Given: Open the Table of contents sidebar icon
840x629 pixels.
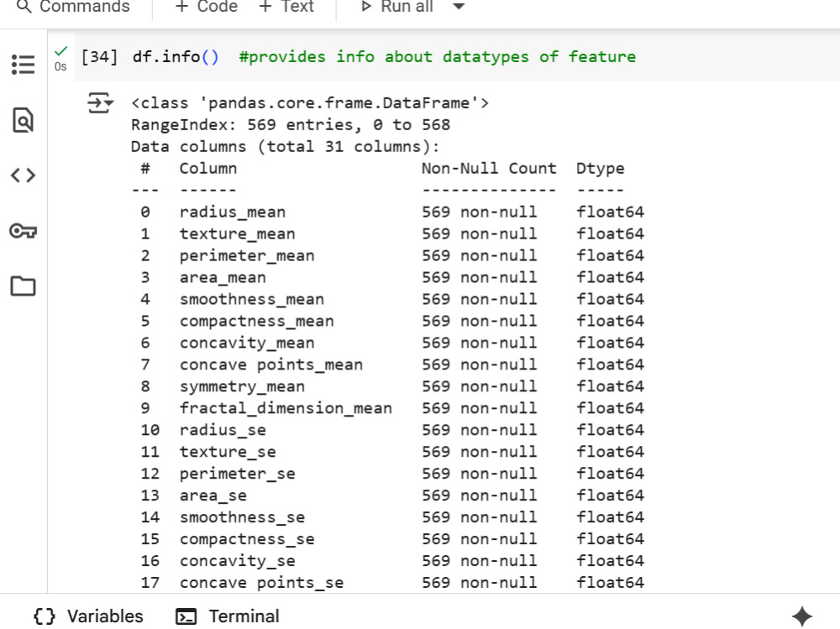Looking at the screenshot, I should coord(23,65).
